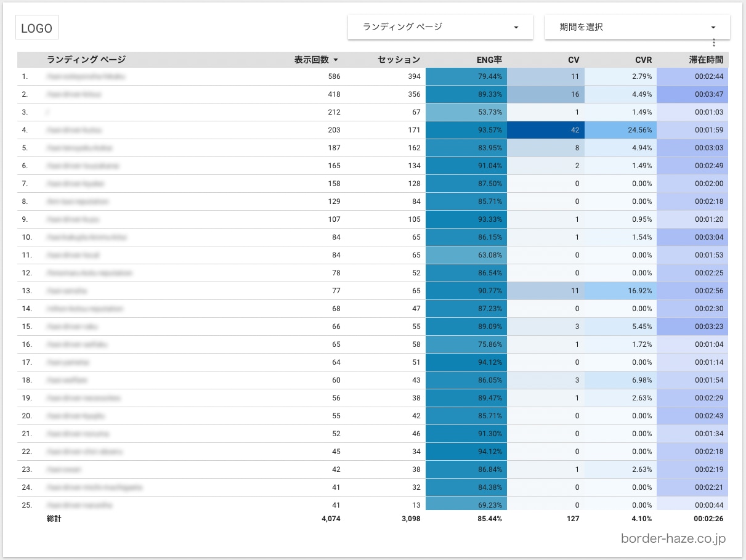The image size is (746, 560).
Task: Click the 期間を選択 dropdown arrow
Action: coord(713,27)
